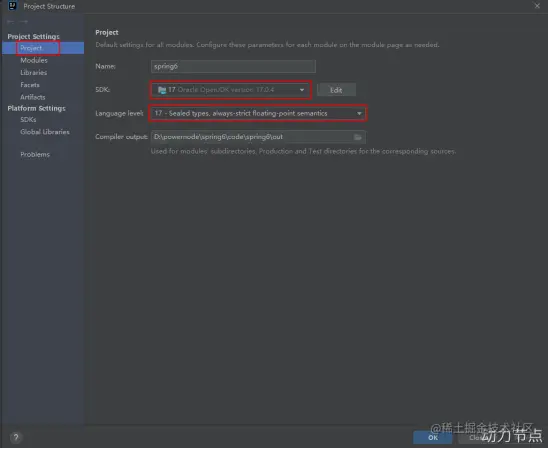Open the Problems page

coord(35,154)
